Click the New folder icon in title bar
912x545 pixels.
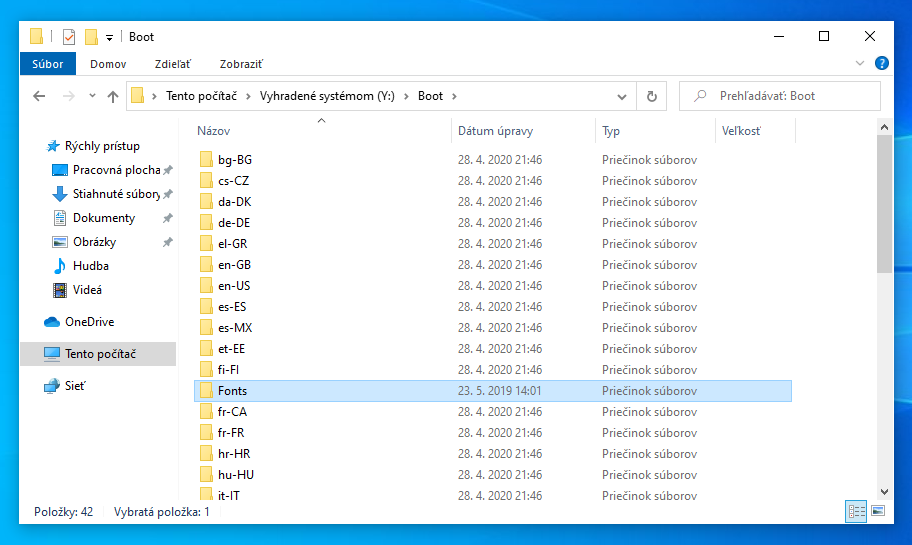point(91,37)
